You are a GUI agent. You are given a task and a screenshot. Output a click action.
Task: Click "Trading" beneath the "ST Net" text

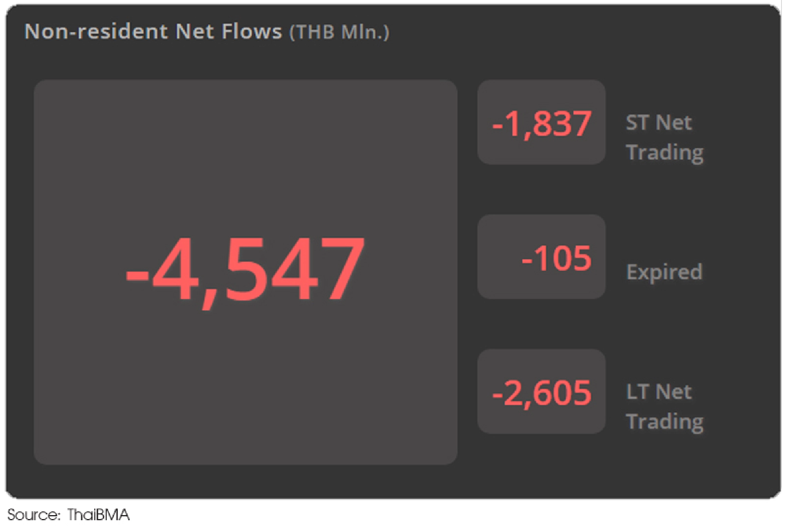click(665, 152)
